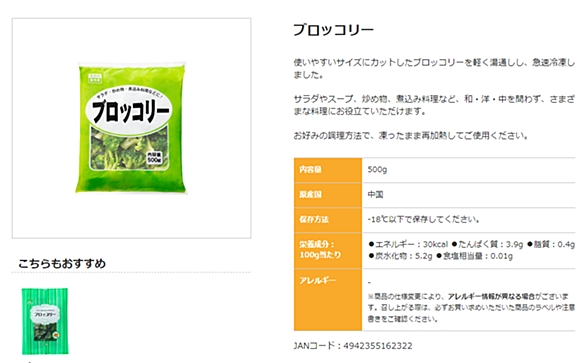Select the アレルギー header cell
The image size is (586, 363).
coord(328,299)
